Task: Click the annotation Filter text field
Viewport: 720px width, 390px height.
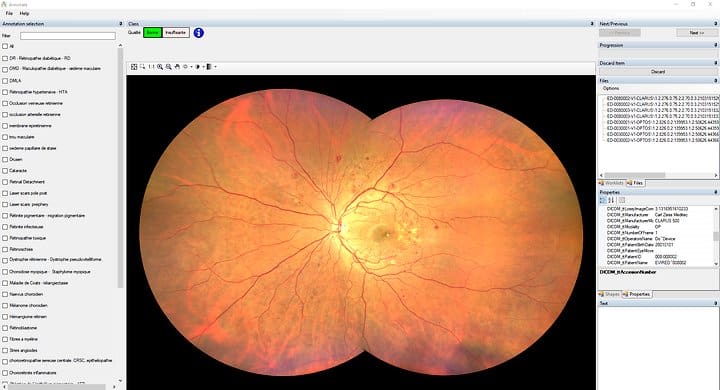Action: click(68, 35)
